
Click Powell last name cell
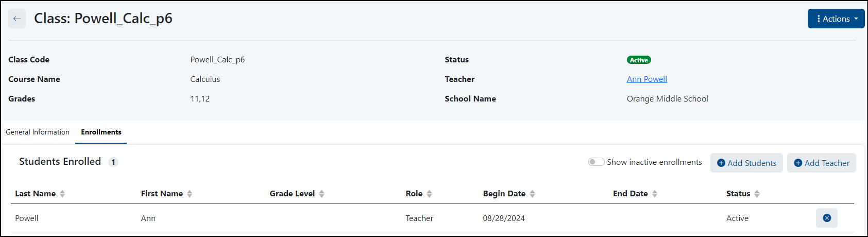pos(27,218)
